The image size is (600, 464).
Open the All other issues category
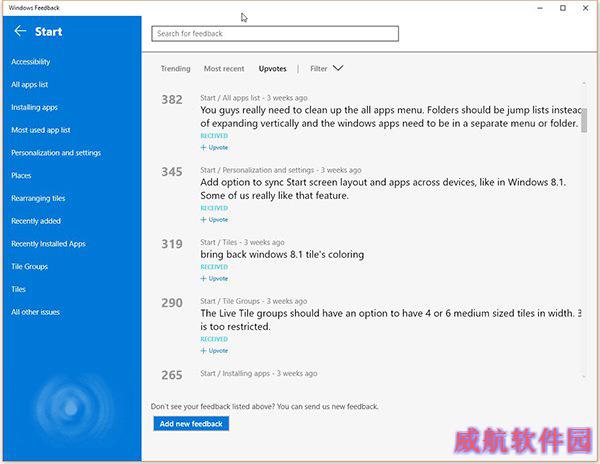point(35,312)
